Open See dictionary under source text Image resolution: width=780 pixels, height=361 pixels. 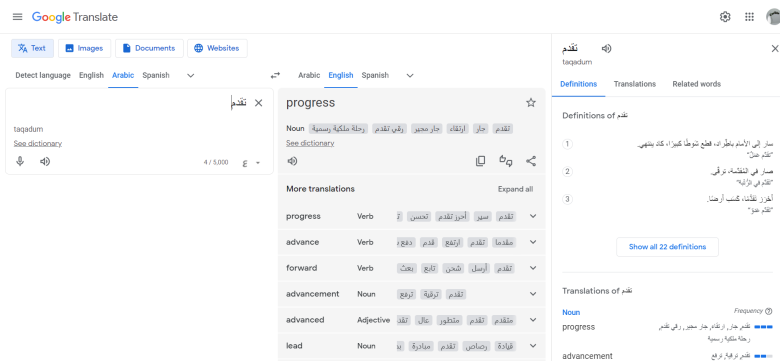[38, 144]
